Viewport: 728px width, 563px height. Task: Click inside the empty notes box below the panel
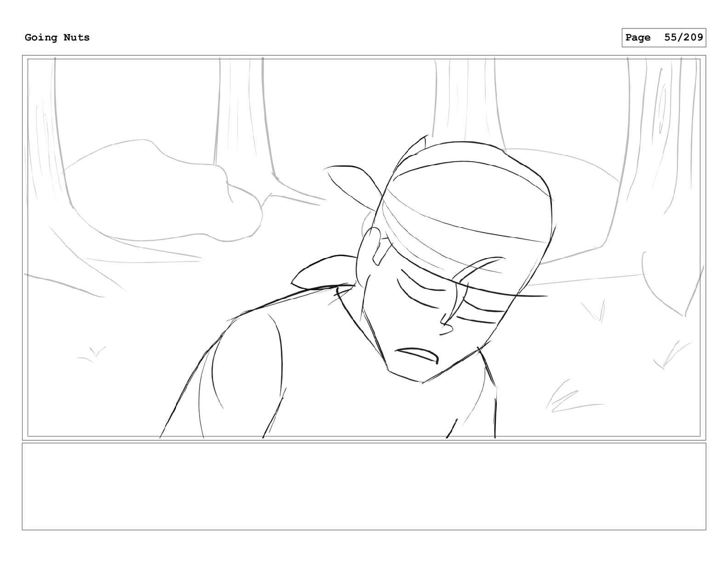tap(364, 486)
